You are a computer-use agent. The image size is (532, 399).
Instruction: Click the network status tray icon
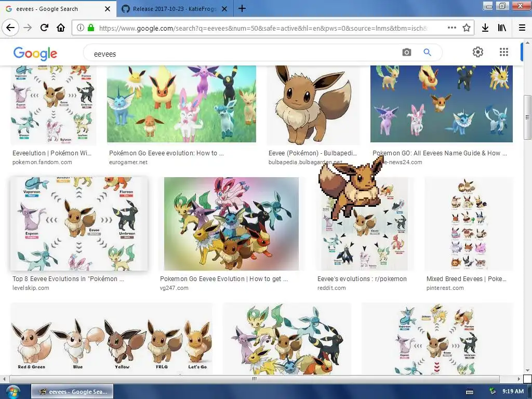point(493,392)
